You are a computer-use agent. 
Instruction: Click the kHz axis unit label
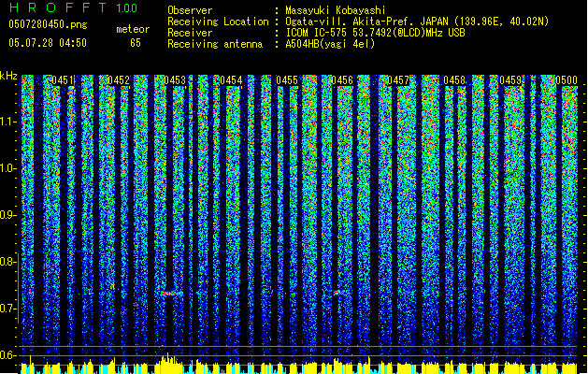[x=8, y=76]
